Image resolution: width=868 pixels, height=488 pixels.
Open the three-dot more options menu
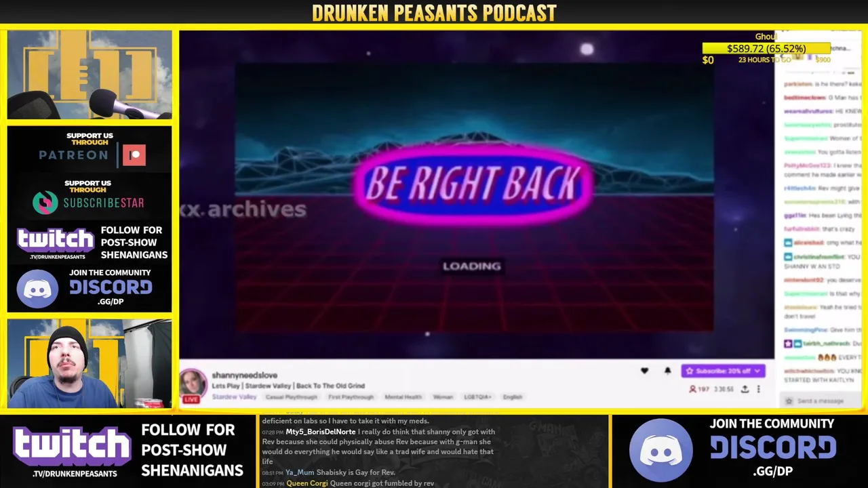click(x=759, y=389)
